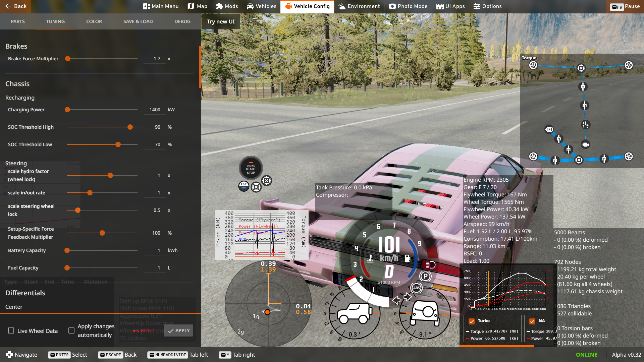Viewport: 644px width, 362px height.
Task: Click the front-view roll angle car icon
Action: tap(425, 313)
